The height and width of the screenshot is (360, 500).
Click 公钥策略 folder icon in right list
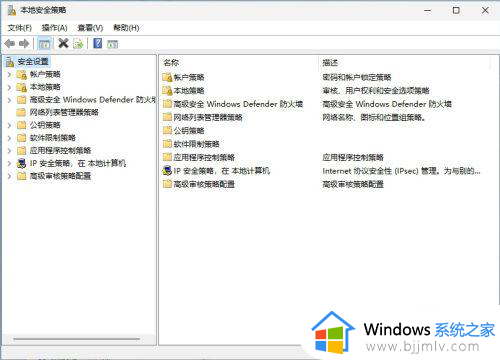[x=167, y=131]
